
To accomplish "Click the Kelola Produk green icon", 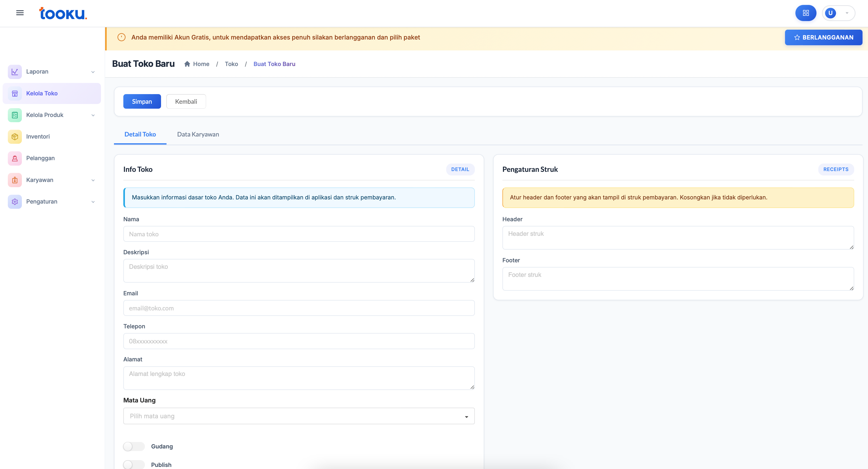I will coord(15,115).
